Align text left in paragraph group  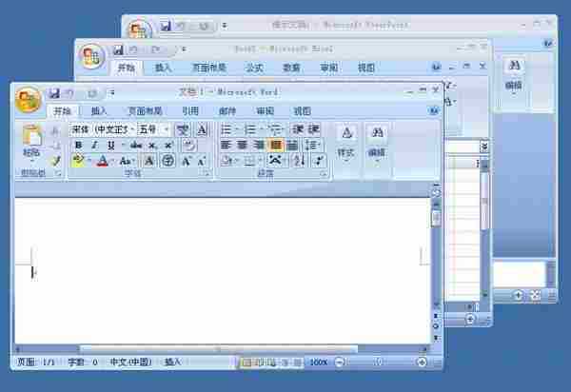point(226,145)
